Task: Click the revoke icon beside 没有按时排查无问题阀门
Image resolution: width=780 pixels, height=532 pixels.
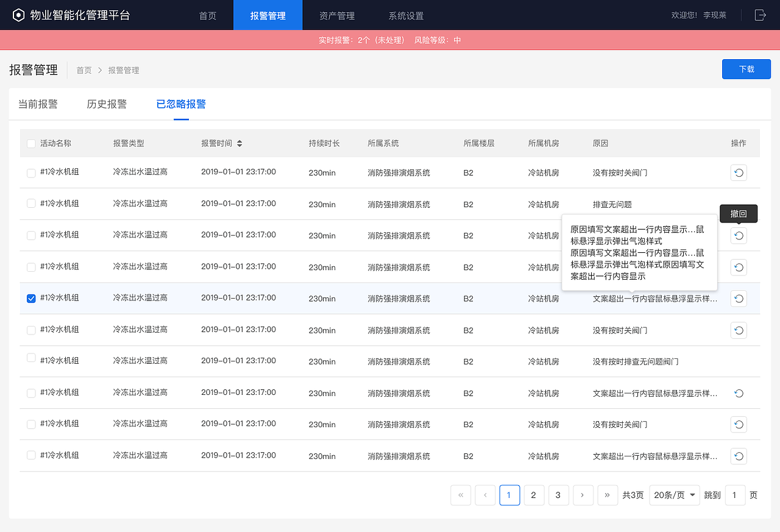Action: coord(739,361)
